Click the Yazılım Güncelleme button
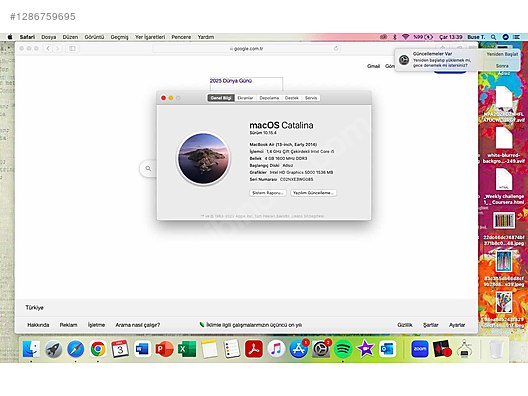This screenshot has height=396, width=528. click(x=313, y=193)
